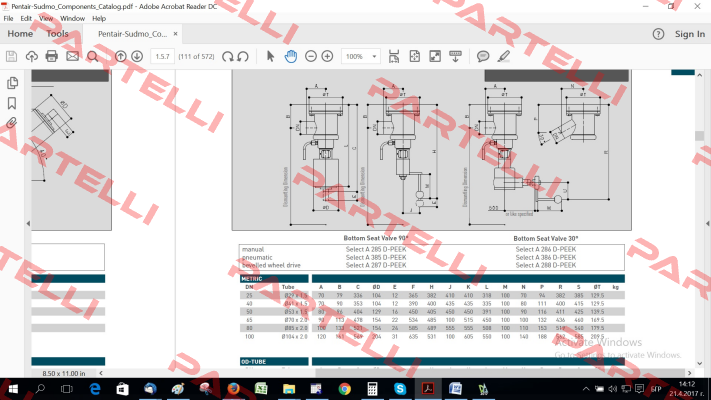Switch to Home tab
The width and height of the screenshot is (711, 400).
(x=20, y=34)
